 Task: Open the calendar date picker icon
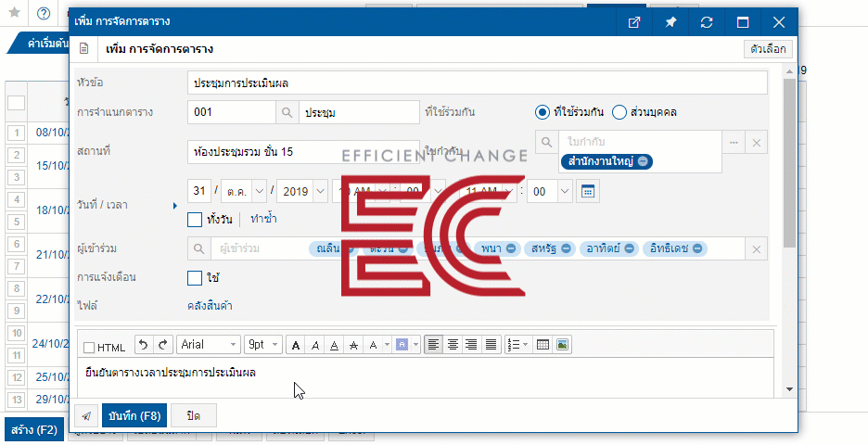[x=588, y=192]
